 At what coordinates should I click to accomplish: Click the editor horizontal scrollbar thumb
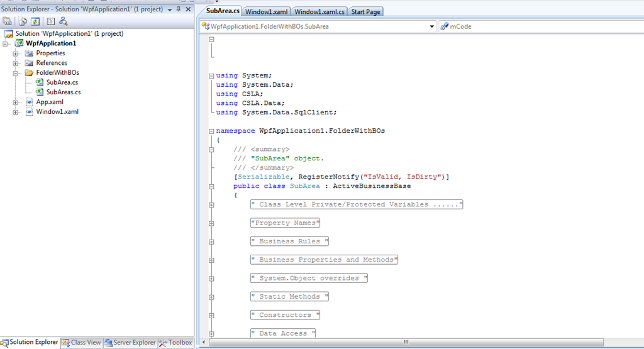coord(406,342)
